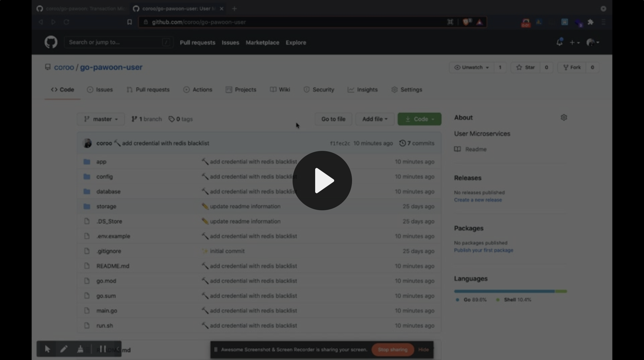This screenshot has height=360, width=644.
Task: Click the browser bookmark icon
Action: (129, 22)
